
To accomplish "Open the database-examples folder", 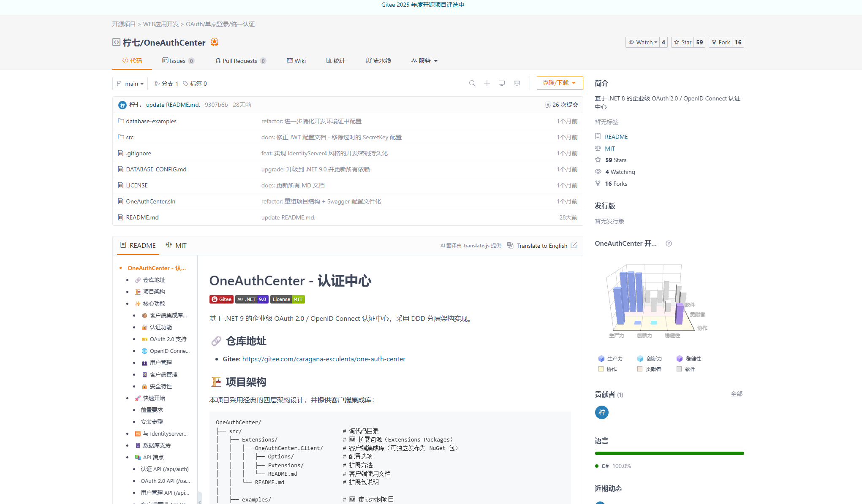I will click(151, 121).
